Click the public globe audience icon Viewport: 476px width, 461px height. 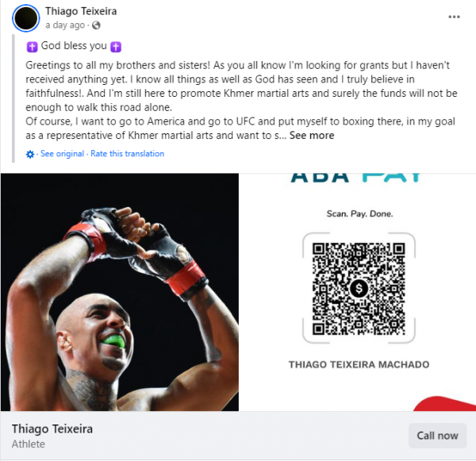96,25
